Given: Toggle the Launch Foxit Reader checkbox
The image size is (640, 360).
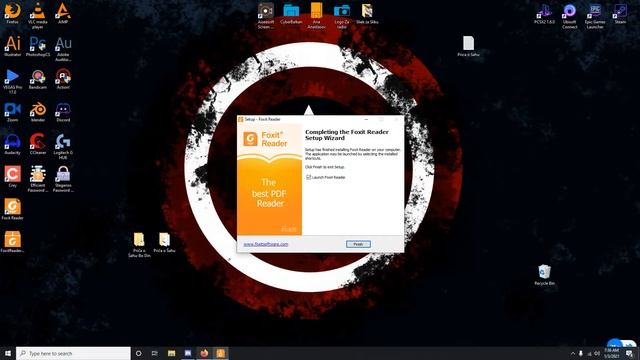Looking at the screenshot, I should (x=309, y=177).
